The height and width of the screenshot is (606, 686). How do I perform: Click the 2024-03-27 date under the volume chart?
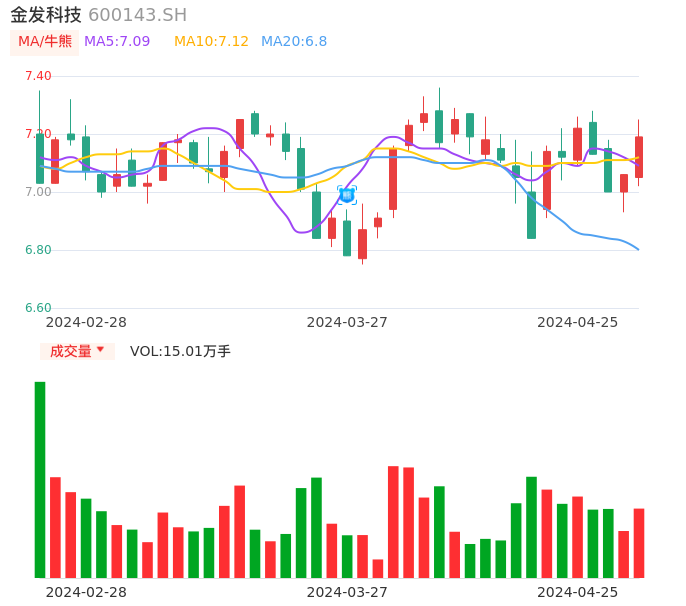point(347,592)
